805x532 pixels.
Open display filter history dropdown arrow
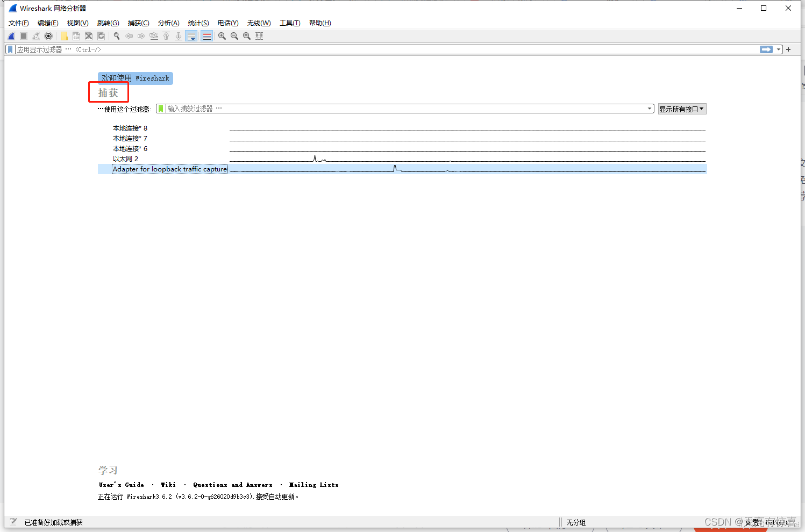pyautogui.click(x=779, y=49)
